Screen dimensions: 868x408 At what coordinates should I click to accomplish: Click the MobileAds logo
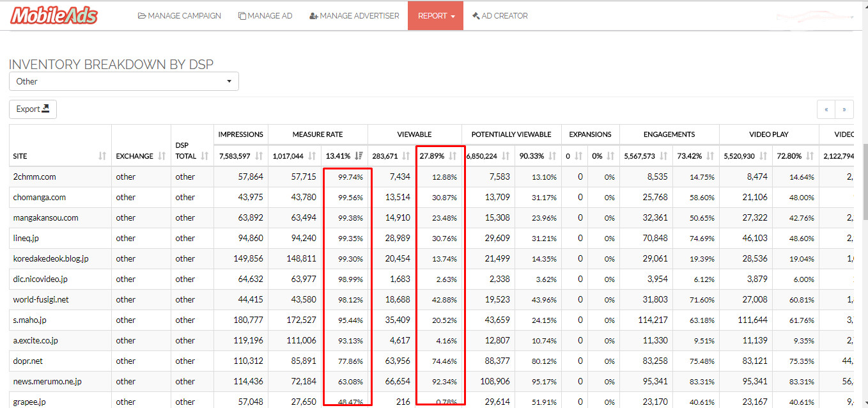(x=54, y=15)
